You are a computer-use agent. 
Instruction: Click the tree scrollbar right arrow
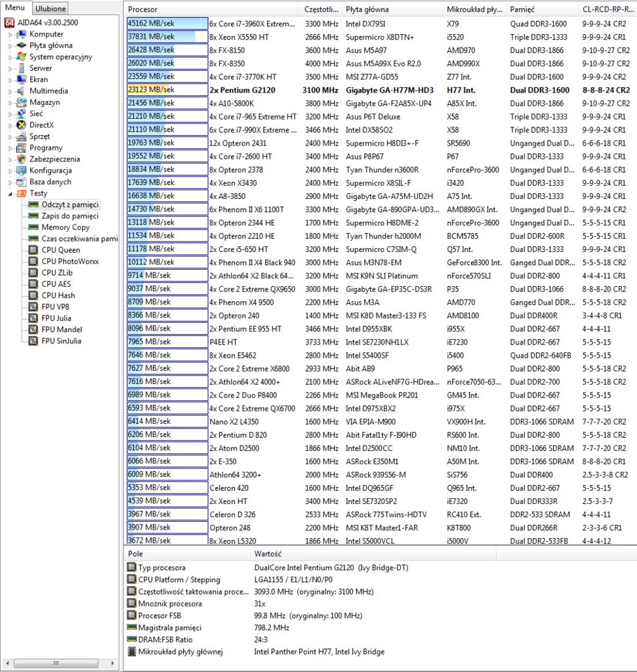[x=113, y=663]
